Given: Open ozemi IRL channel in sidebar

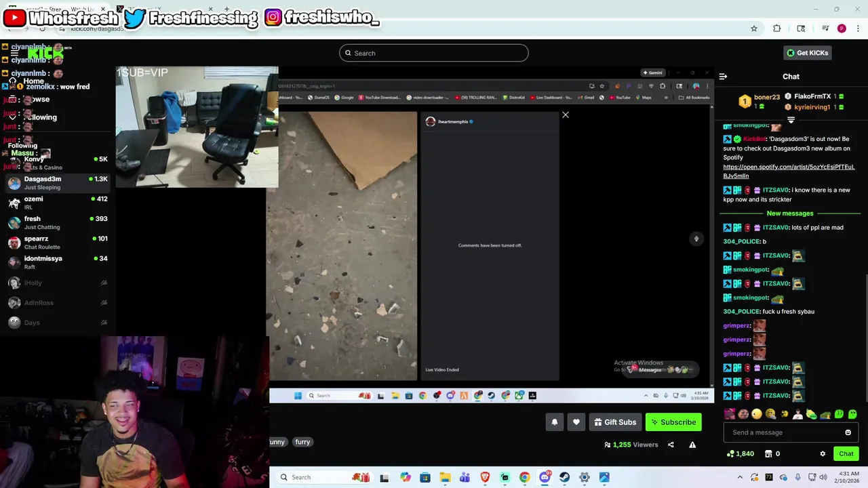Looking at the screenshot, I should pos(58,203).
